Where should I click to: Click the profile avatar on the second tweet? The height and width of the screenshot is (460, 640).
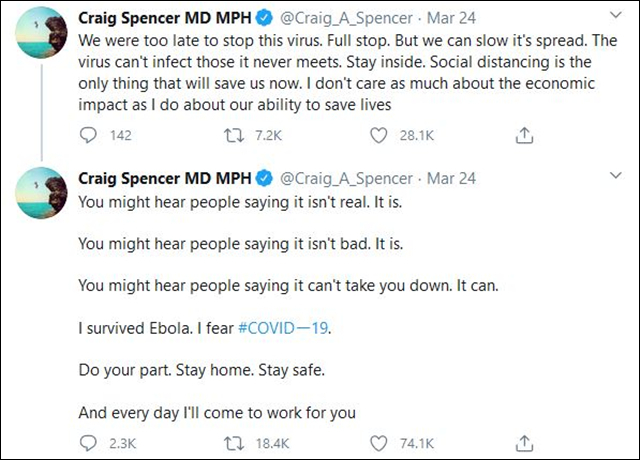coord(40,200)
